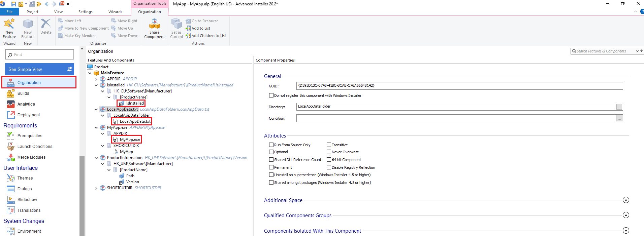
Task: Open Prerequisites page
Action: 30,136
